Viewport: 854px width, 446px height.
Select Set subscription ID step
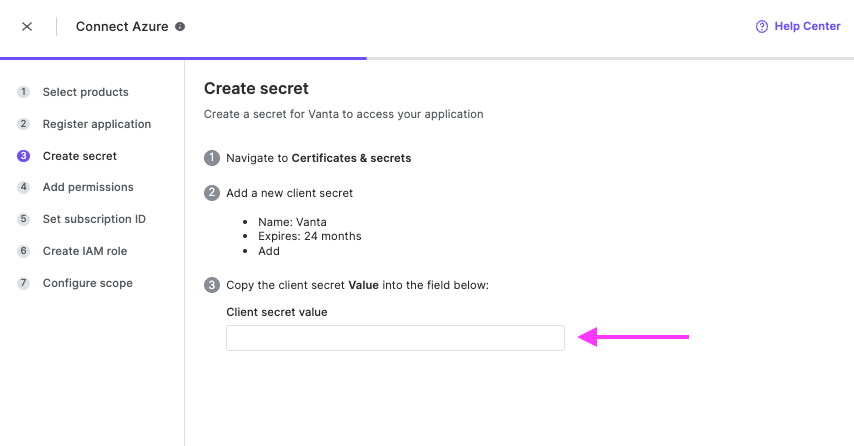(x=94, y=219)
